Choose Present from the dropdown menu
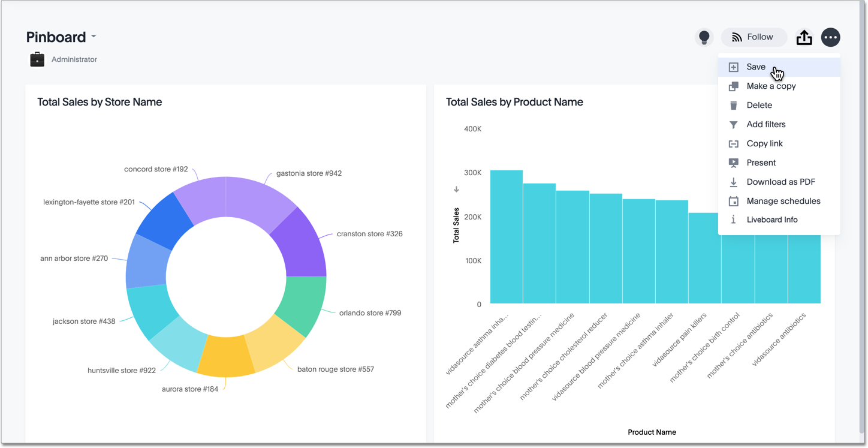This screenshot has width=868, height=448. (x=761, y=163)
